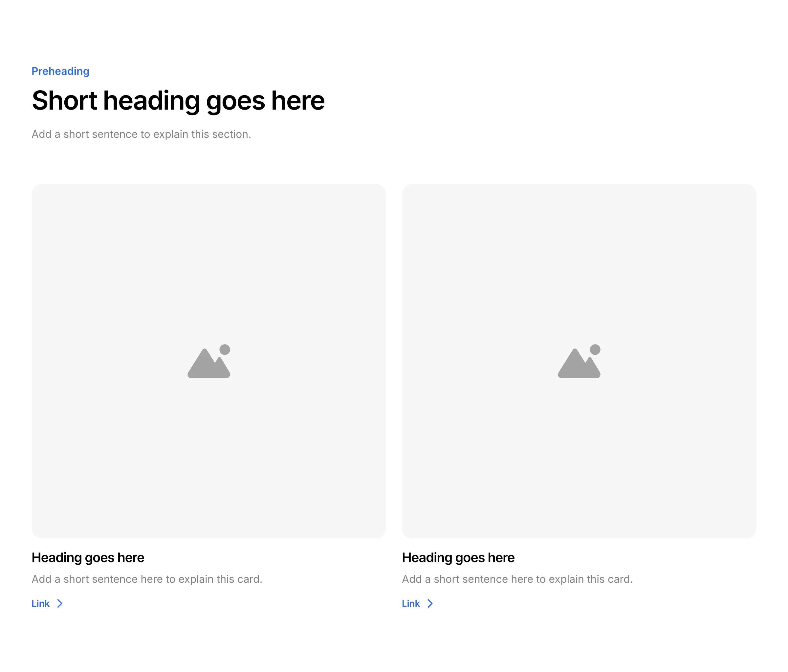Click the section description sentence under the heading
The width and height of the screenshot is (788, 672).
141,134
